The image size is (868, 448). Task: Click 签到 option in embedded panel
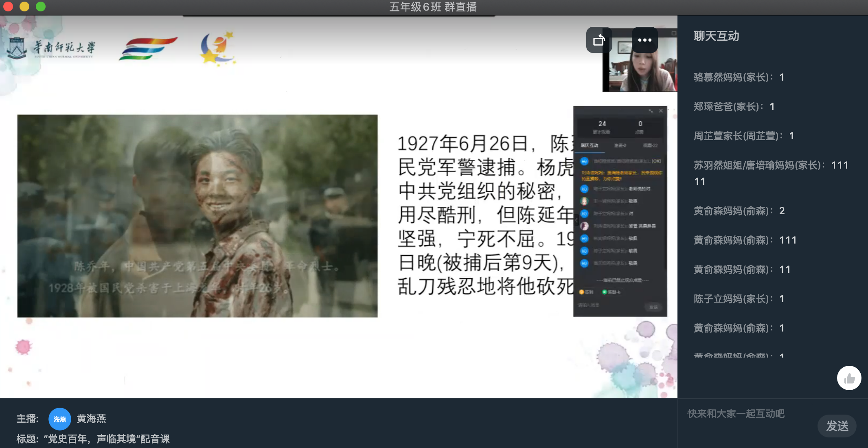click(x=586, y=292)
